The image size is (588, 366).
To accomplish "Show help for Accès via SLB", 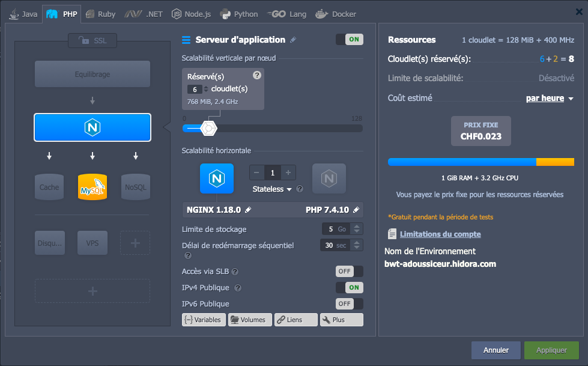I will click(235, 272).
